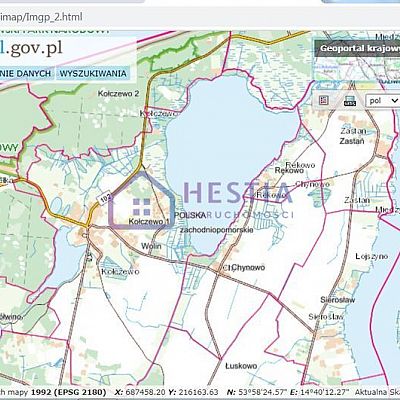Click the Wolin map label
This screenshot has height=400, width=400.
pyautogui.click(x=151, y=246)
